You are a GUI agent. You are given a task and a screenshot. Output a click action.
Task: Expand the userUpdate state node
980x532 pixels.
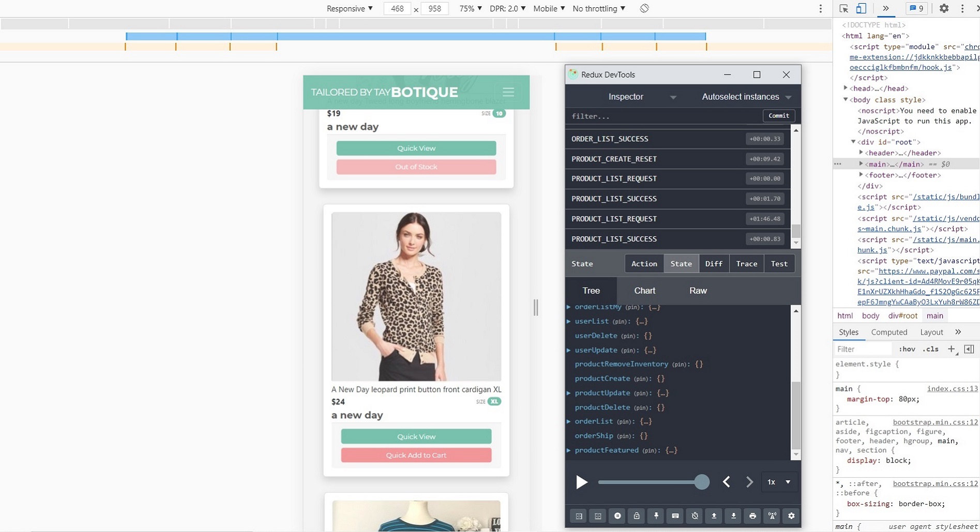point(569,350)
